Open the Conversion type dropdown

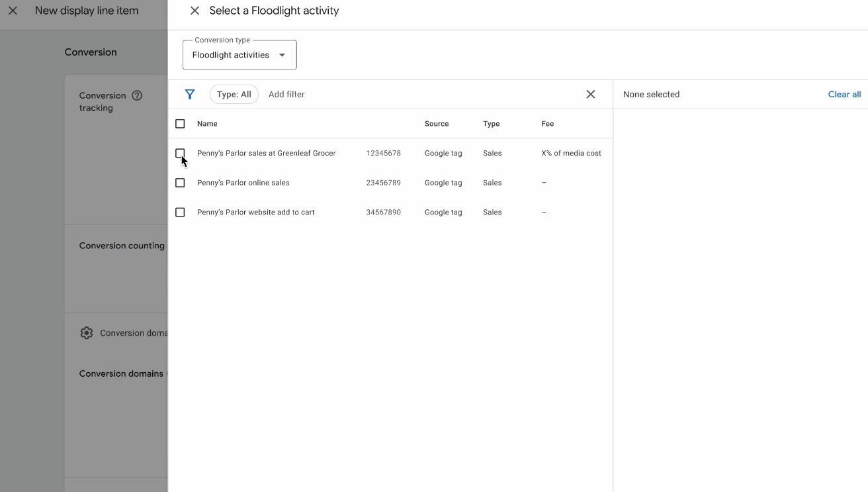(x=239, y=54)
